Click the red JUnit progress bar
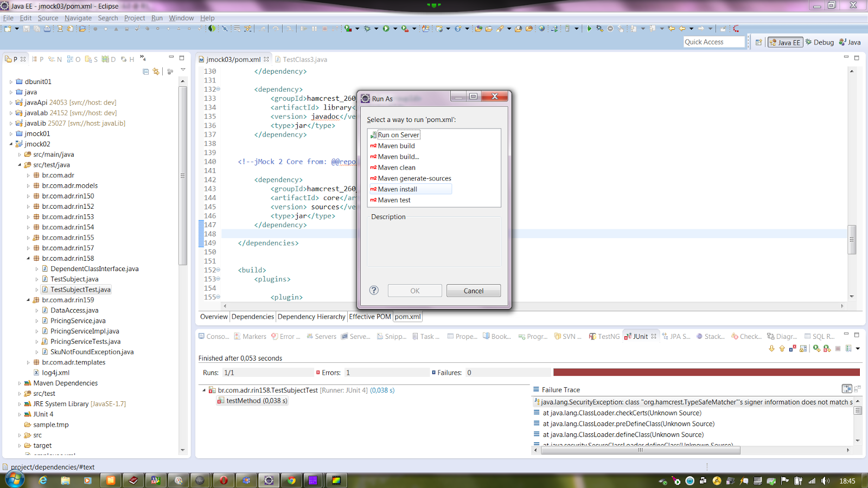868x488 pixels. point(706,373)
